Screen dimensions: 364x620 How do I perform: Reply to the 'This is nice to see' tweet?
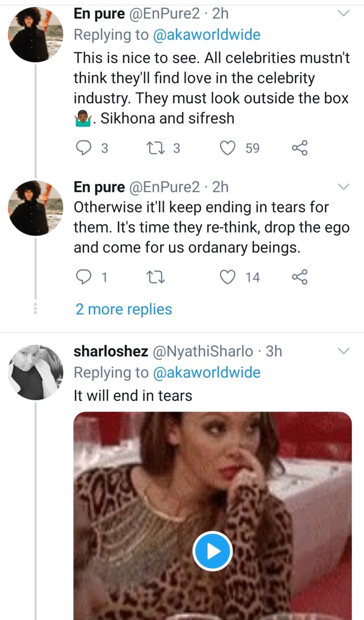pos(82,148)
